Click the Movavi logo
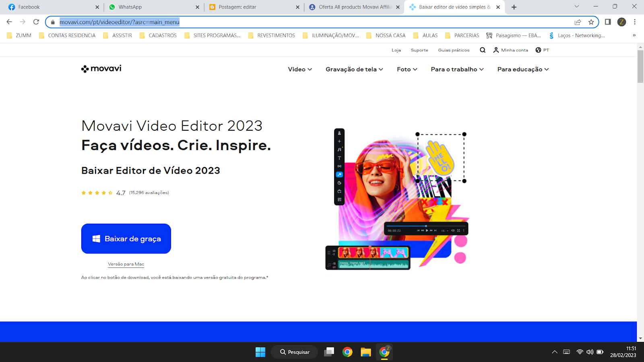Screen dimensions: 644x362 point(101,69)
